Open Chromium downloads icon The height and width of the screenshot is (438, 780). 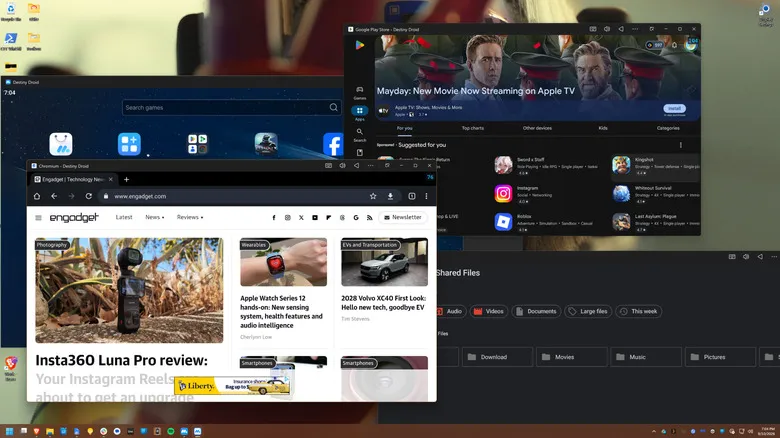390,196
